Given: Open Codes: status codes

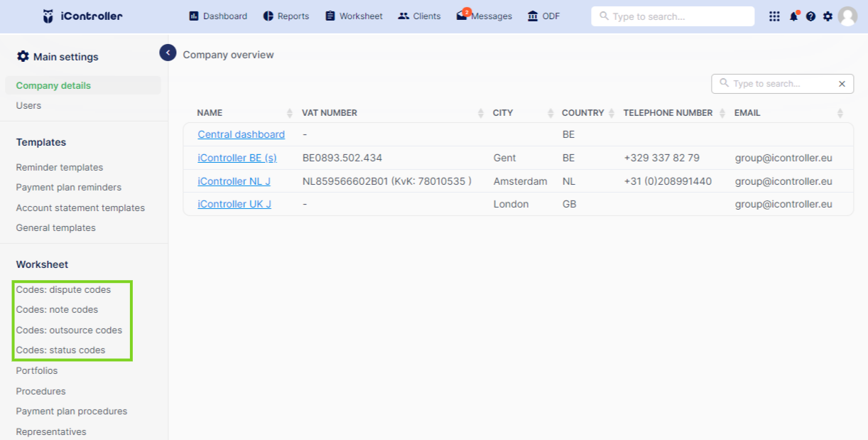Looking at the screenshot, I should tap(60, 350).
